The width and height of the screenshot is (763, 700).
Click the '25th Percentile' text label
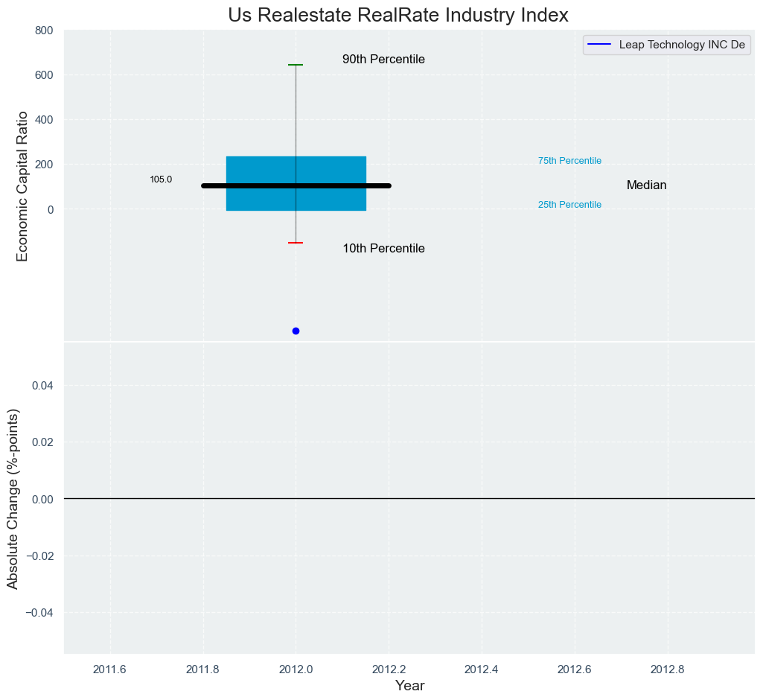point(569,205)
